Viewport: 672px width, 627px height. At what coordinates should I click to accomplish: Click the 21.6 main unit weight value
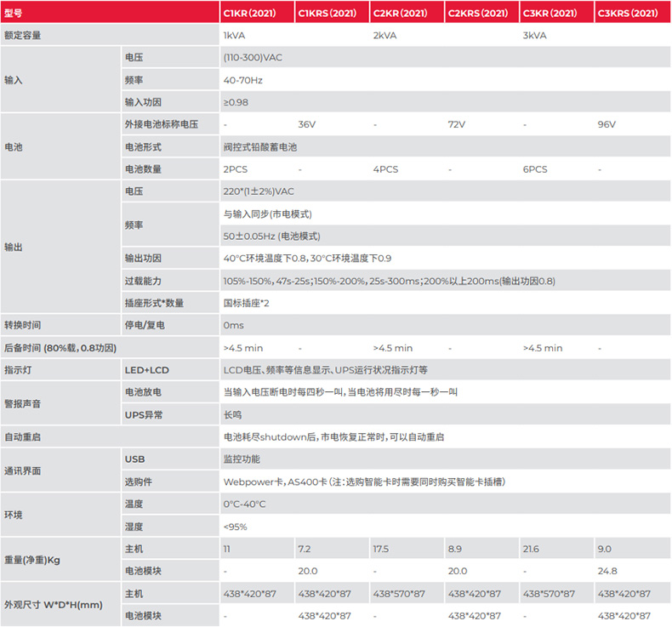tap(531, 549)
